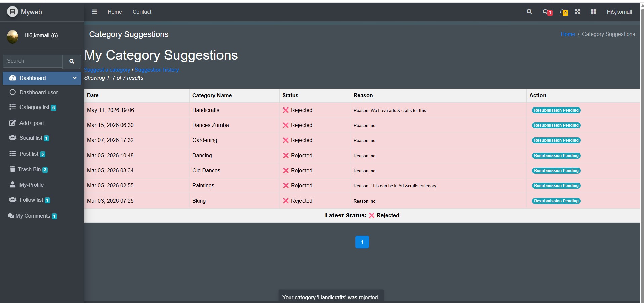Open the Hi5,komal! user menu
Viewport: 644px width, 303px height.
(619, 12)
